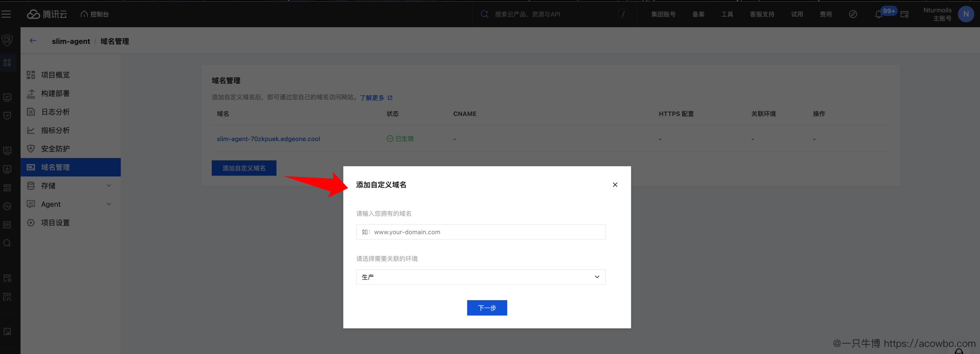The image size is (980, 354).
Task: Expand the 存储 sidebar section chevron
Action: point(109,186)
